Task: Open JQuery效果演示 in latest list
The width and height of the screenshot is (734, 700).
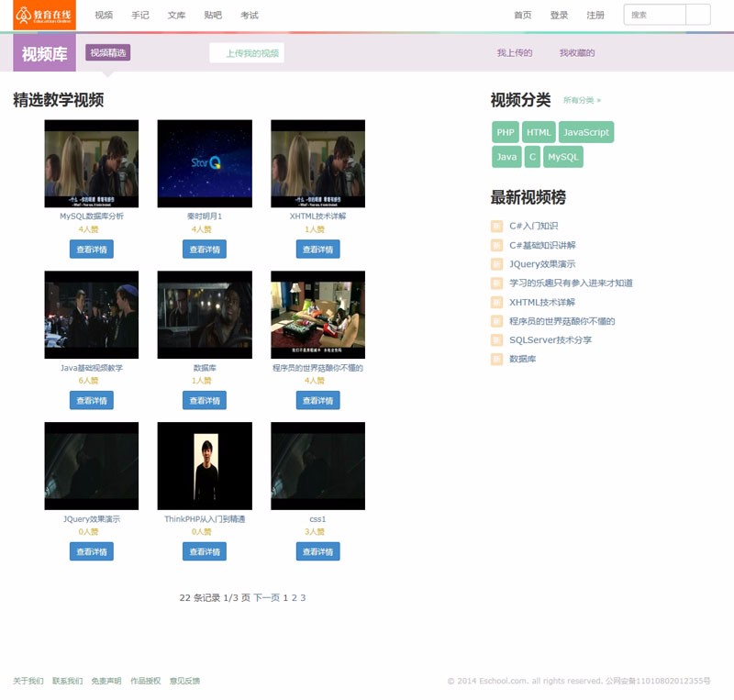Action: (x=542, y=264)
